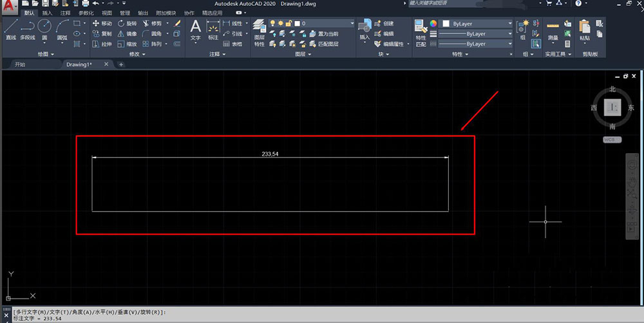Click 创建 block button
The width and height of the screenshot is (644, 323).
384,23
